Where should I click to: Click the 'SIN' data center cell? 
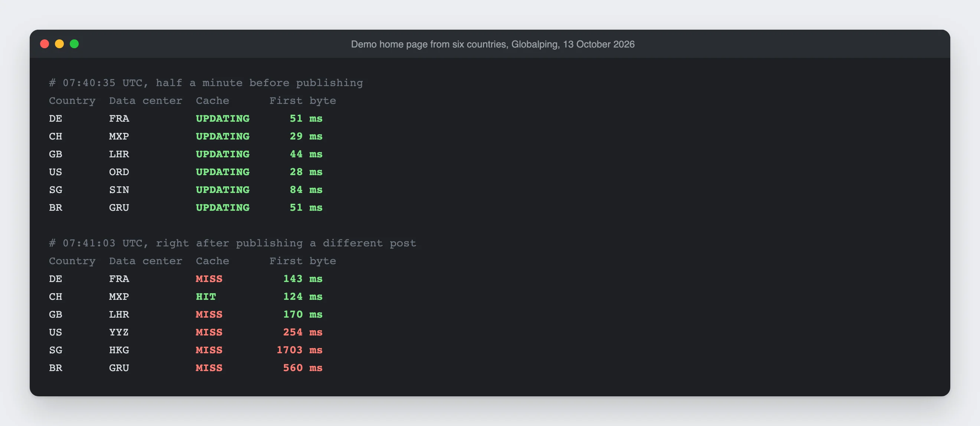coord(119,190)
